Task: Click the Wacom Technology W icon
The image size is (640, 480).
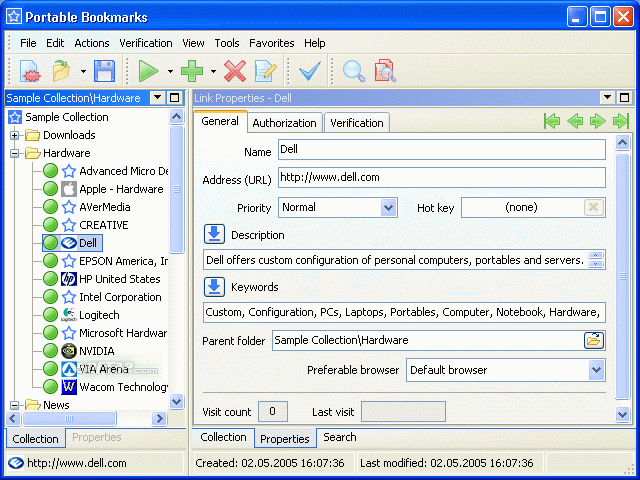Action: [x=69, y=387]
